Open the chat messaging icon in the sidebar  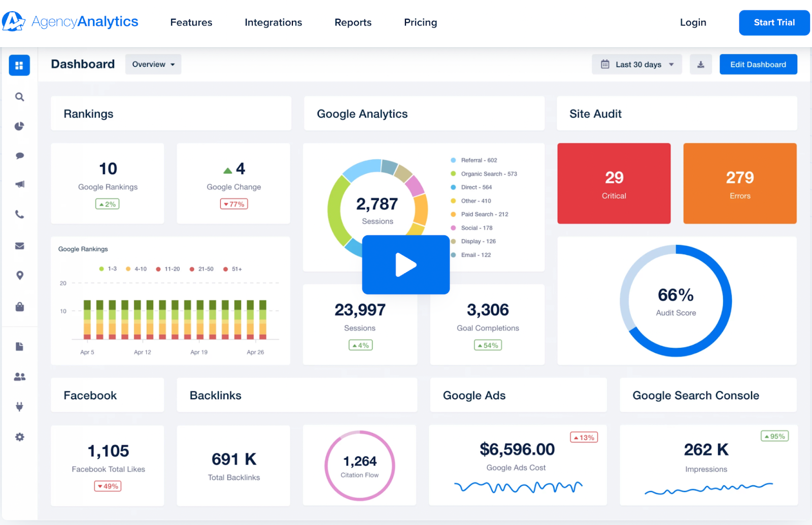tap(19, 155)
